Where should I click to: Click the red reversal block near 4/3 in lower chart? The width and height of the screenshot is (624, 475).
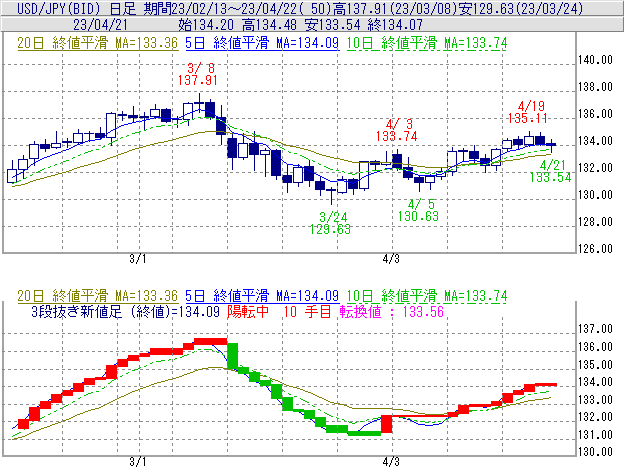click(386, 424)
